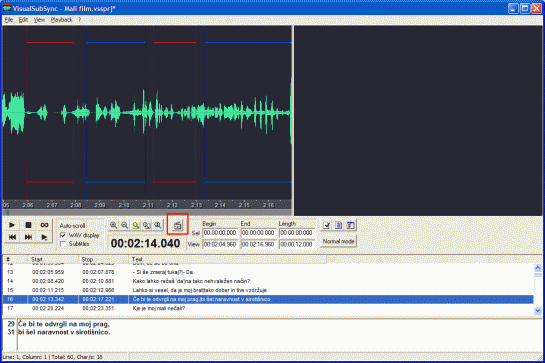Click the check errors checkmark icon

(326, 225)
